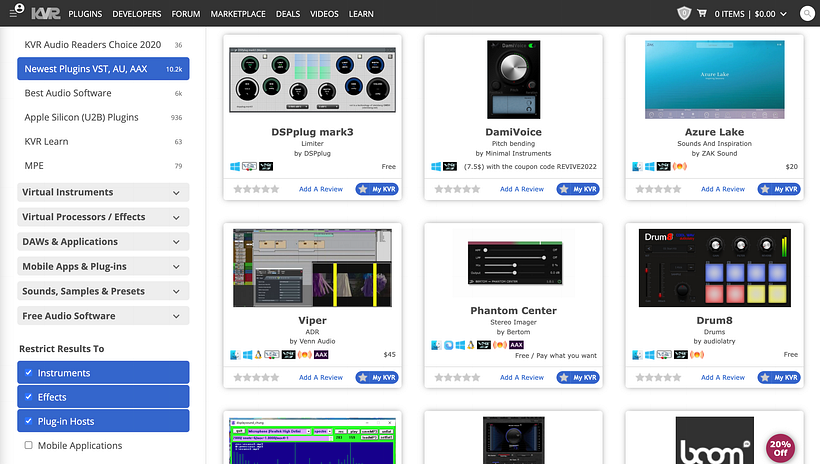
Task: Click the star rating for Phantom Center
Action: [457, 377]
